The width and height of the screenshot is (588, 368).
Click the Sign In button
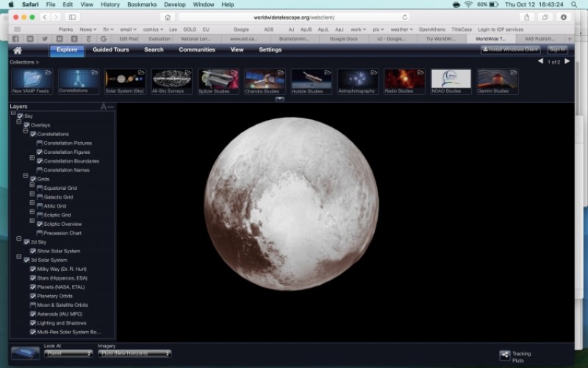557,49
